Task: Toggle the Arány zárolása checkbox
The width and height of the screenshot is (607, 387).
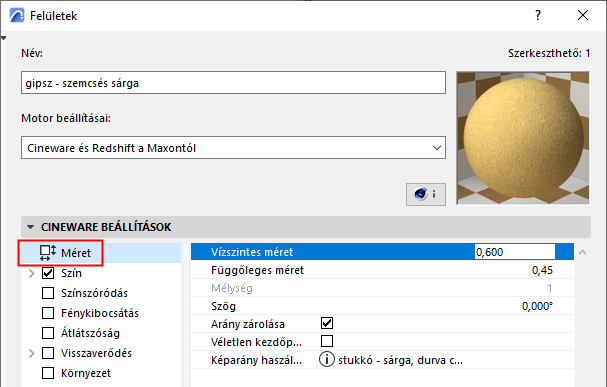Action: (x=327, y=323)
